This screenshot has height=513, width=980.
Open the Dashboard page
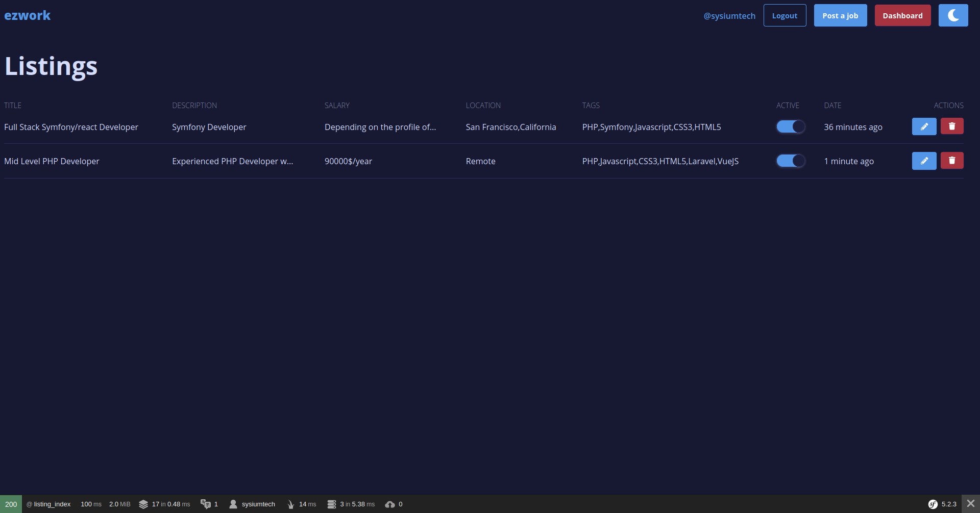902,15
